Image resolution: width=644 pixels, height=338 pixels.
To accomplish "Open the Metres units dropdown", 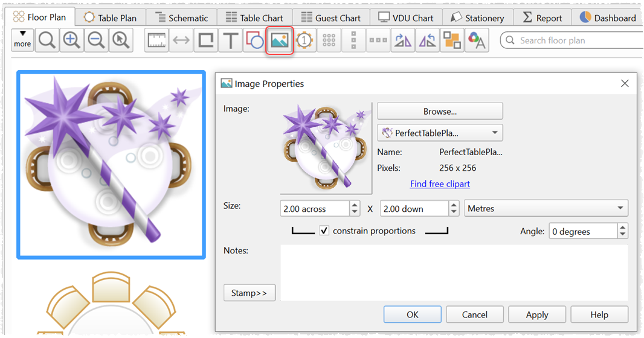I will coord(546,208).
